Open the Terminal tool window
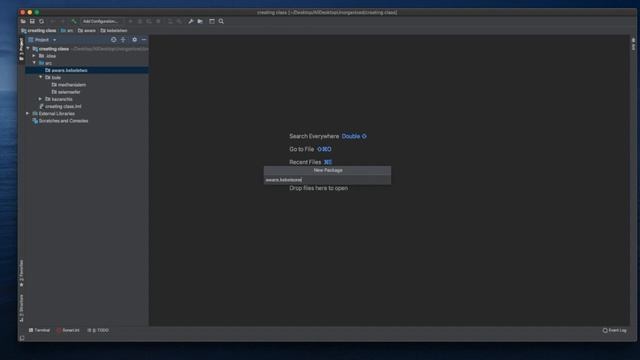The height and width of the screenshot is (360, 640). [39, 330]
